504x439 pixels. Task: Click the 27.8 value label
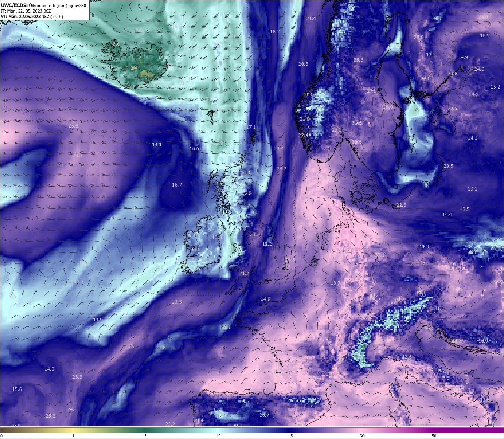pyautogui.click(x=371, y=91)
